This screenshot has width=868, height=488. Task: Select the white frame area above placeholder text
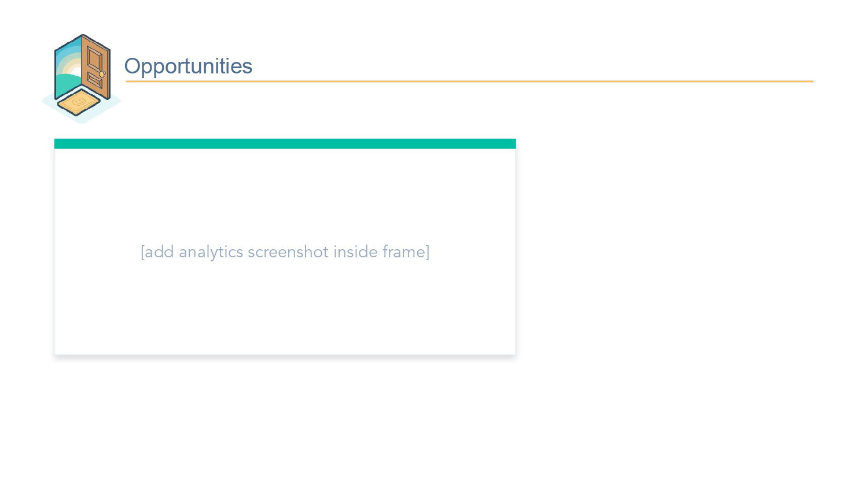285,195
